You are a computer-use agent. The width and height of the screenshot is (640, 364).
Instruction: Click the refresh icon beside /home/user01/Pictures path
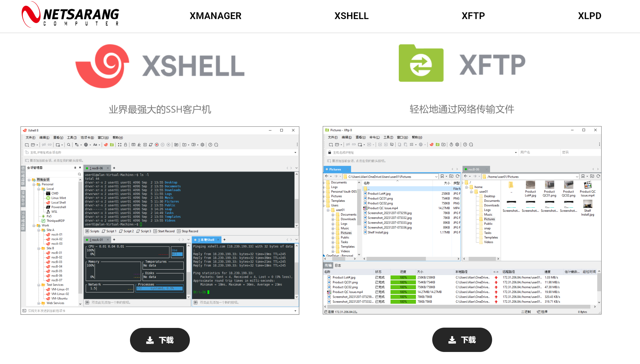[598, 176]
